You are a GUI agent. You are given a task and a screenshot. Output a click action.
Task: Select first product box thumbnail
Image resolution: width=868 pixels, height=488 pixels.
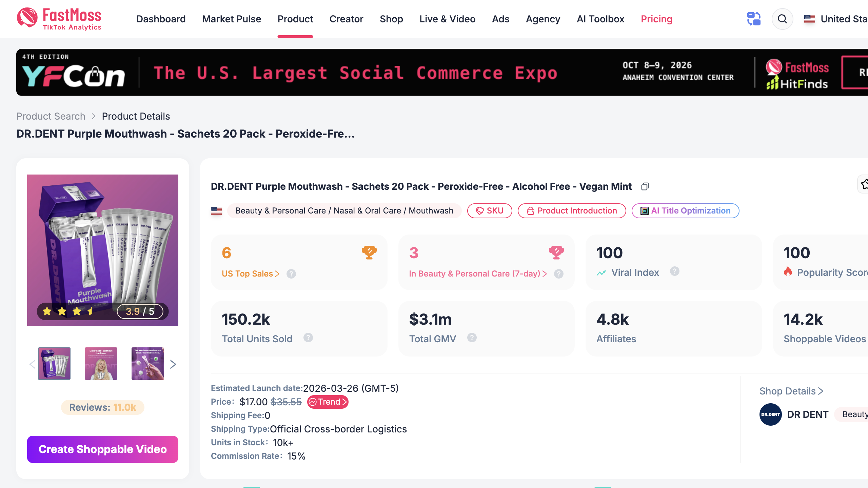(54, 364)
